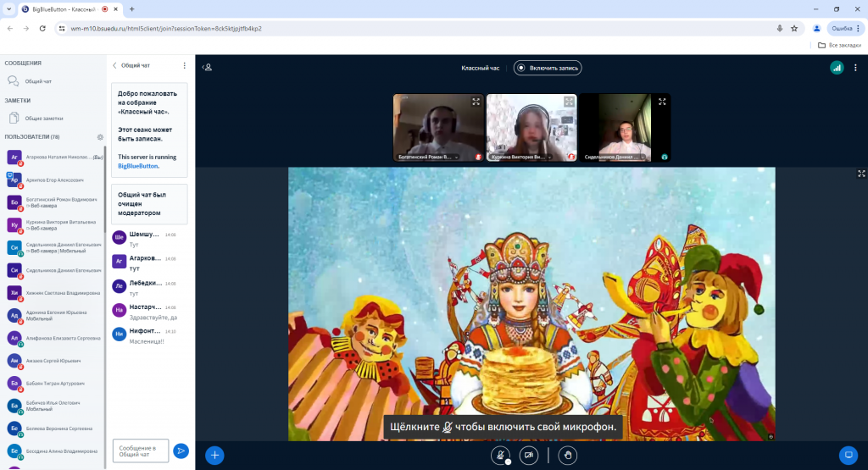Click Шемшу... chat message avatar
Screen dimensions: 868x470
[x=119, y=237]
